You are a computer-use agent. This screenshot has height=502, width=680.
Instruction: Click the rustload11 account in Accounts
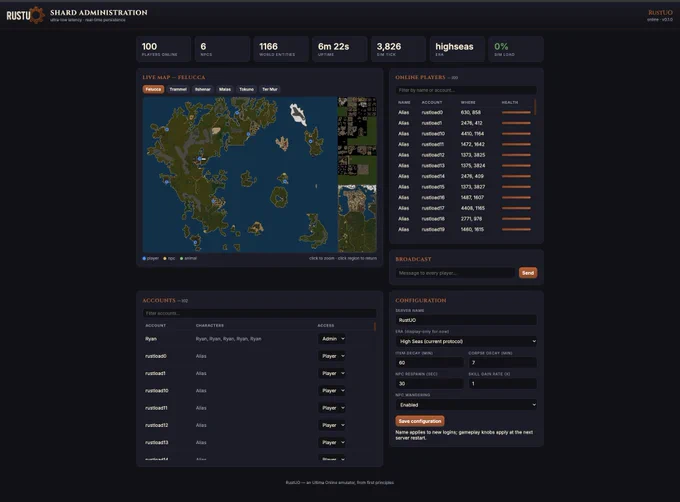157,408
